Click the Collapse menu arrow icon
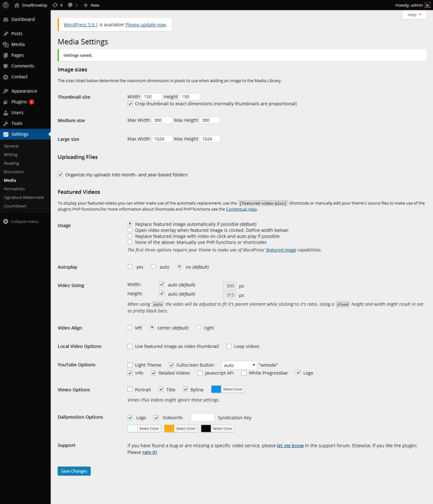Viewport: 433px width, 504px height. pos(5,221)
